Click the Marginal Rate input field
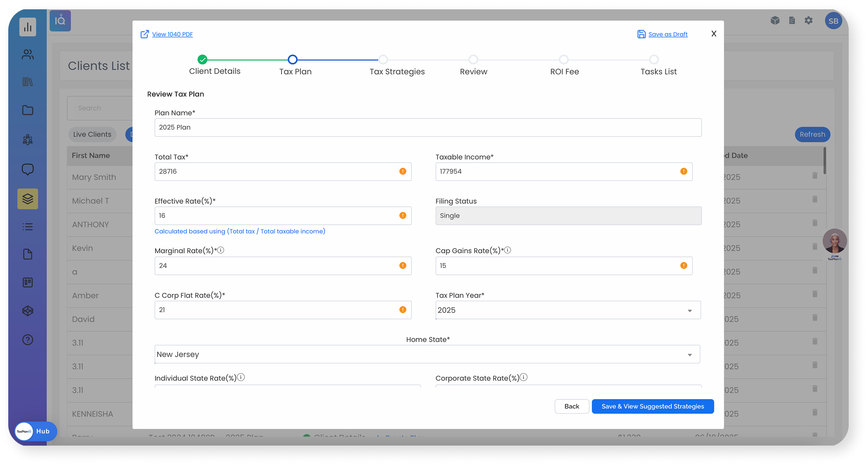Viewport: 868px width, 466px height. (x=283, y=266)
